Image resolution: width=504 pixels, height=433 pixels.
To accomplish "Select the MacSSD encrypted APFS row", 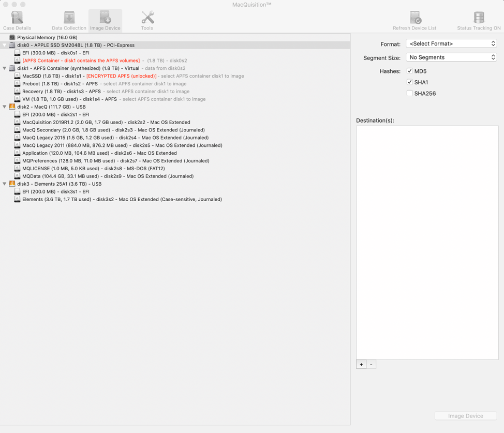I will [175, 76].
